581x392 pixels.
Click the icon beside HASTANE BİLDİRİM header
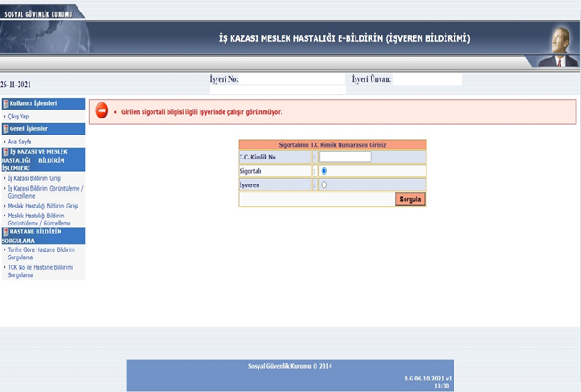point(5,232)
